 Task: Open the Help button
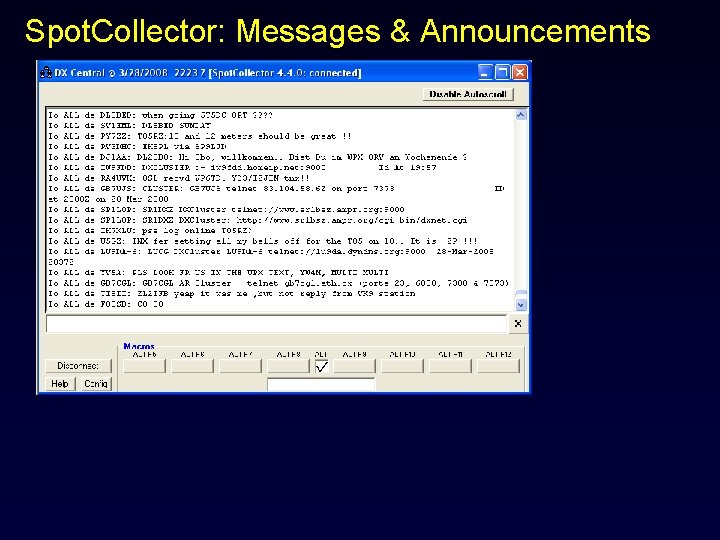coord(60,383)
